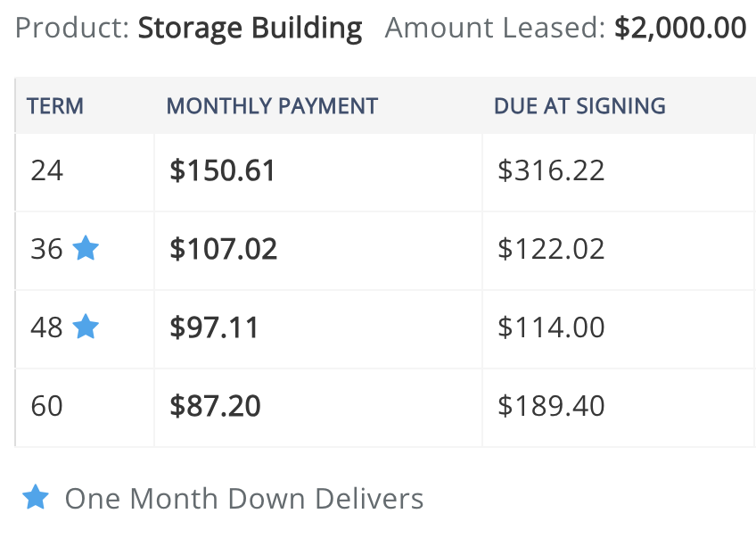
Task: Click the $97.11 monthly payment
Action: [x=214, y=327]
